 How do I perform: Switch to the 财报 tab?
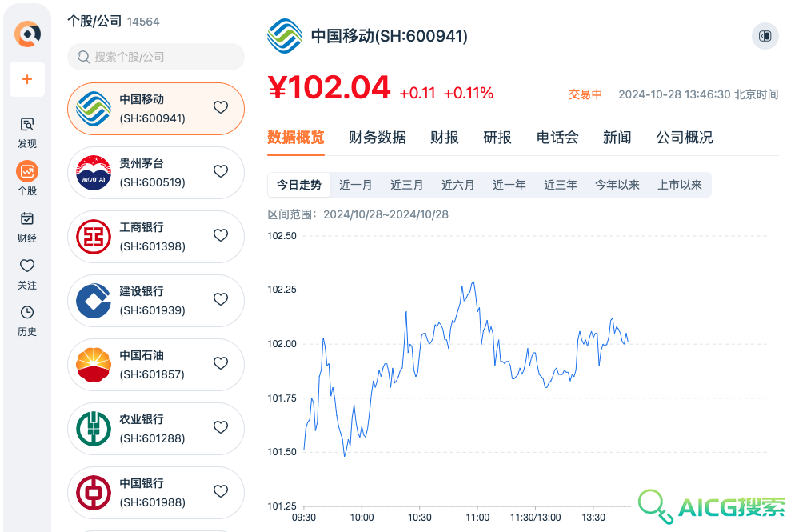tap(445, 138)
